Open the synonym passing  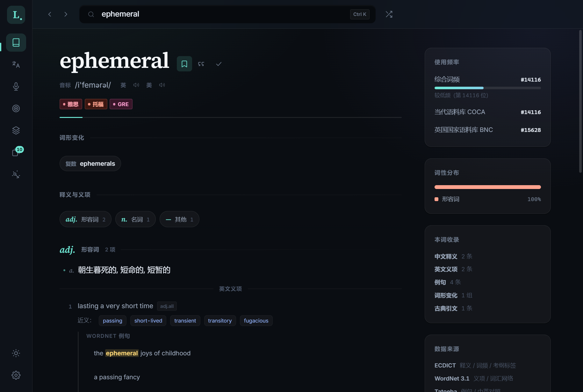(x=112, y=321)
